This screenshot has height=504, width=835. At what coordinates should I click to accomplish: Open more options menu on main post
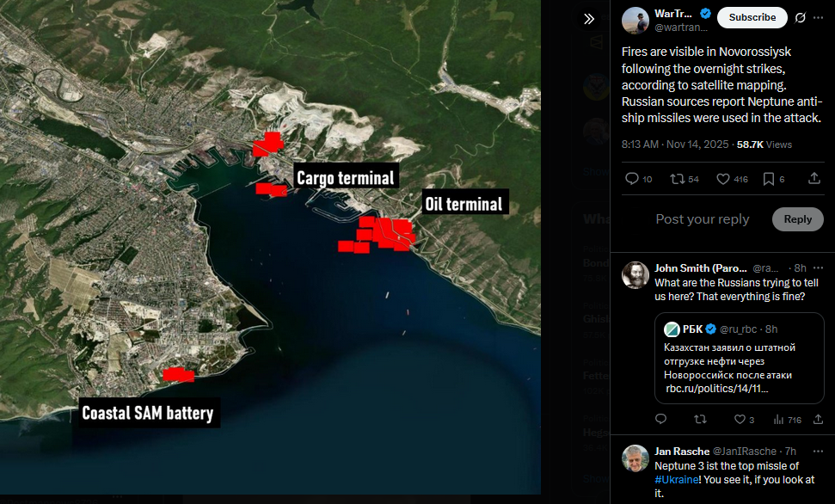pyautogui.click(x=819, y=17)
